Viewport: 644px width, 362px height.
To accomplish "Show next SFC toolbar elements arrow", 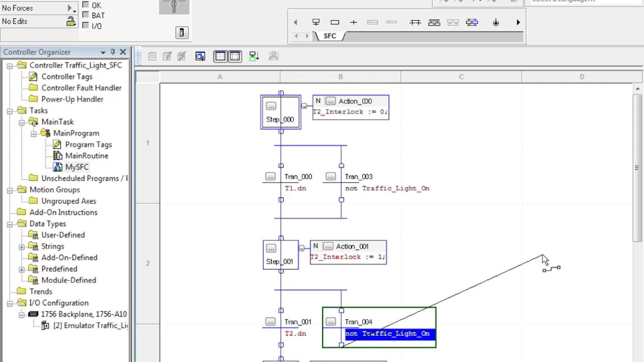I will [x=518, y=22].
